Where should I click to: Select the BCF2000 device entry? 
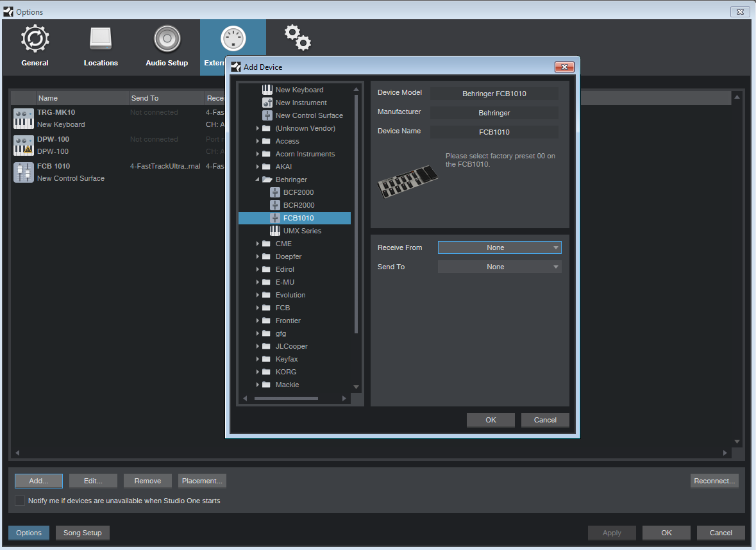pyautogui.click(x=298, y=192)
